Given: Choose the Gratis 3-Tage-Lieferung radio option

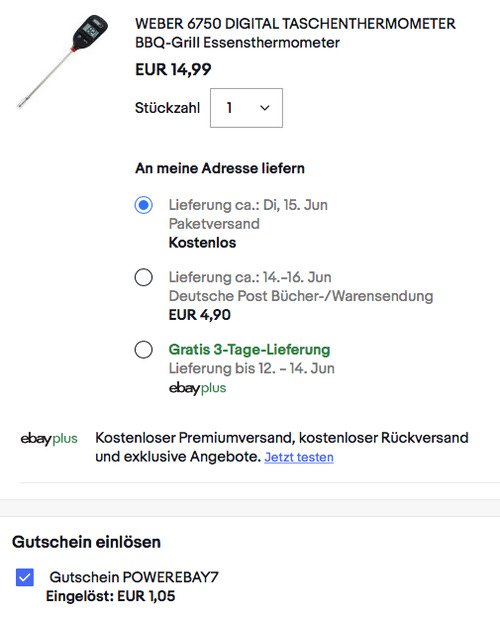Looking at the screenshot, I should pyautogui.click(x=144, y=349).
